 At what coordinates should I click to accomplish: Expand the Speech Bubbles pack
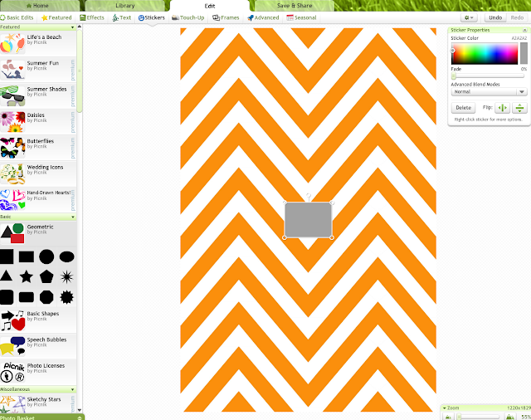(38, 346)
